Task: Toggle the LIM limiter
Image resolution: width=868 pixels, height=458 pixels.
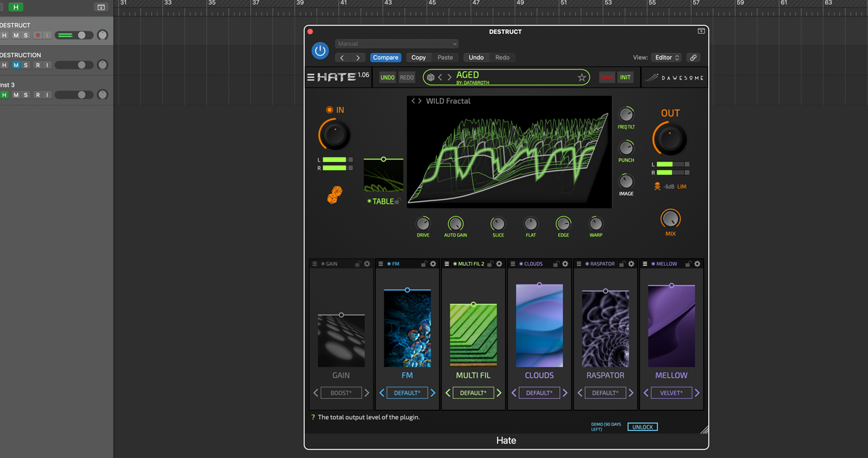Action: 682,187
